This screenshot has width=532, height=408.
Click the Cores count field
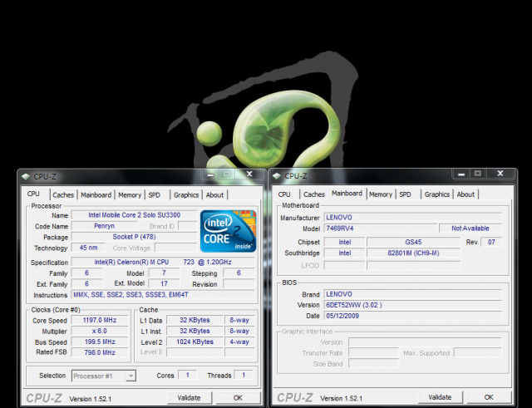pyautogui.click(x=187, y=375)
